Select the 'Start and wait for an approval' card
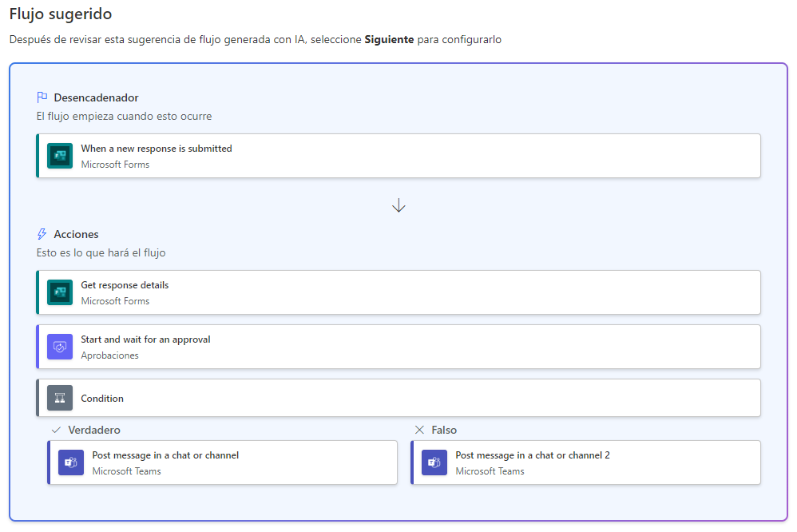This screenshot has width=797, height=532. (x=398, y=347)
